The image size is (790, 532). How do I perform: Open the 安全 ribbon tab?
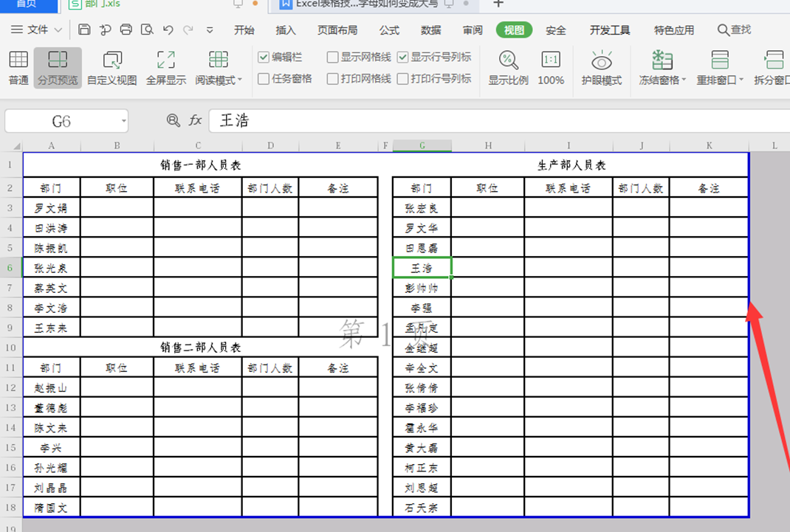coord(556,30)
